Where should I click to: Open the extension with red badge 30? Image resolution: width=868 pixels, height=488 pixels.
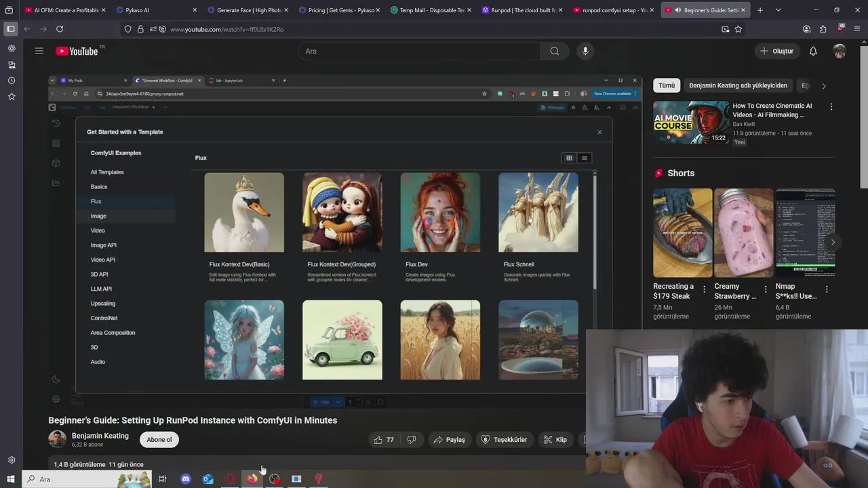(840, 29)
